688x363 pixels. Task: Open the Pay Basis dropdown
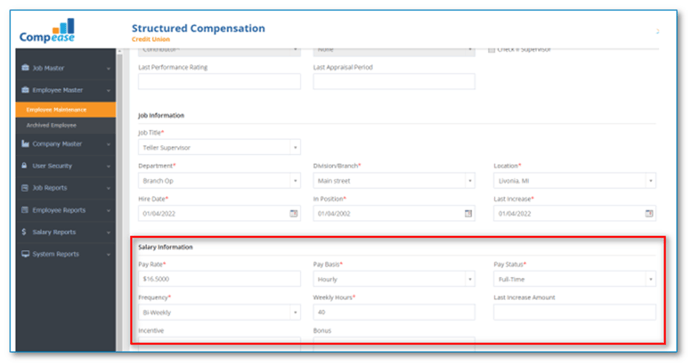pyautogui.click(x=394, y=279)
